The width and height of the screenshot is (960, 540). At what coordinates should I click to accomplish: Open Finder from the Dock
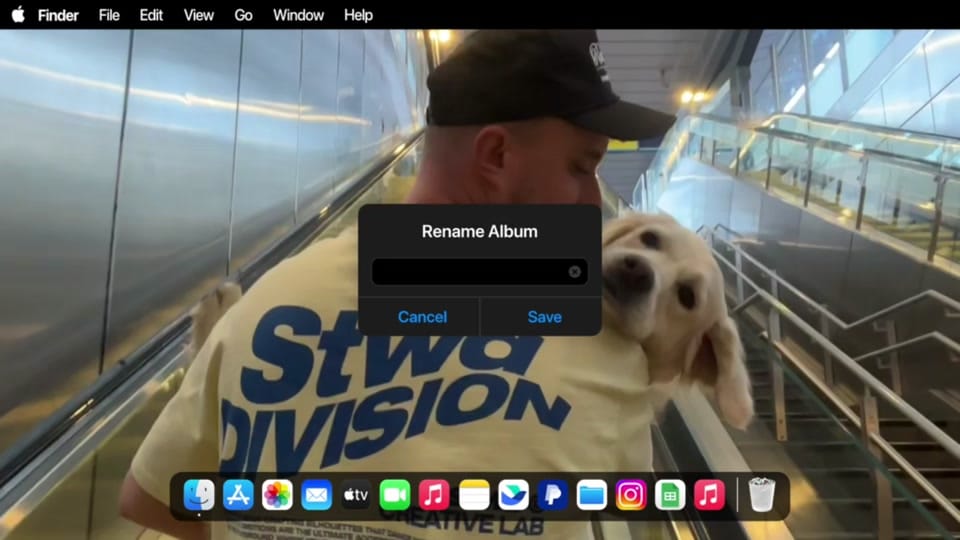[x=199, y=495]
